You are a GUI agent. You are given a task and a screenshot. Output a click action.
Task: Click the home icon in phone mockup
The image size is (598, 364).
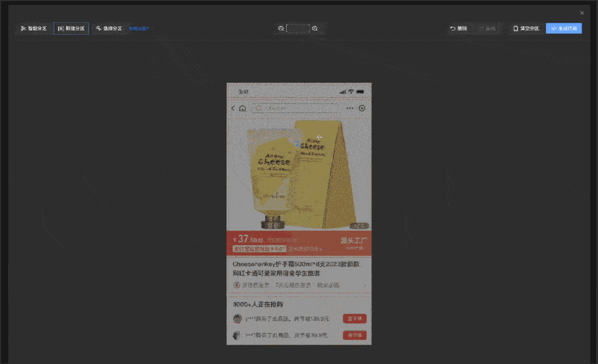242,108
